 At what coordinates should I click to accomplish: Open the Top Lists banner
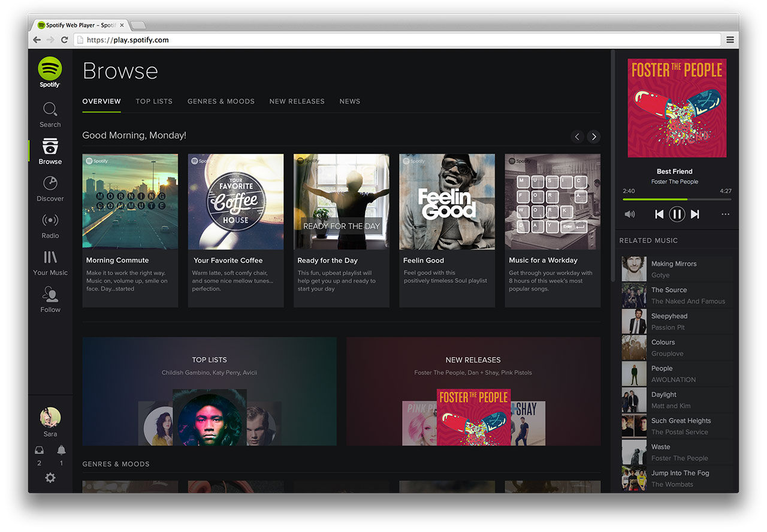tap(210, 391)
